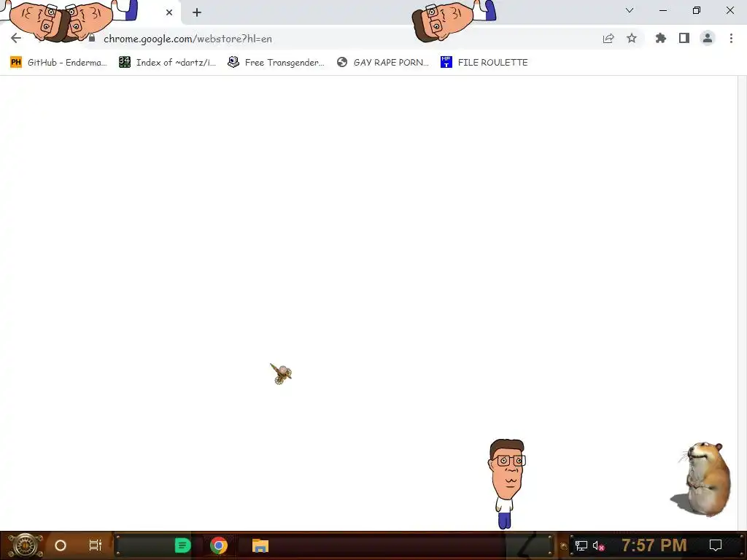Open the Extensions puzzle-piece menu

click(x=661, y=38)
